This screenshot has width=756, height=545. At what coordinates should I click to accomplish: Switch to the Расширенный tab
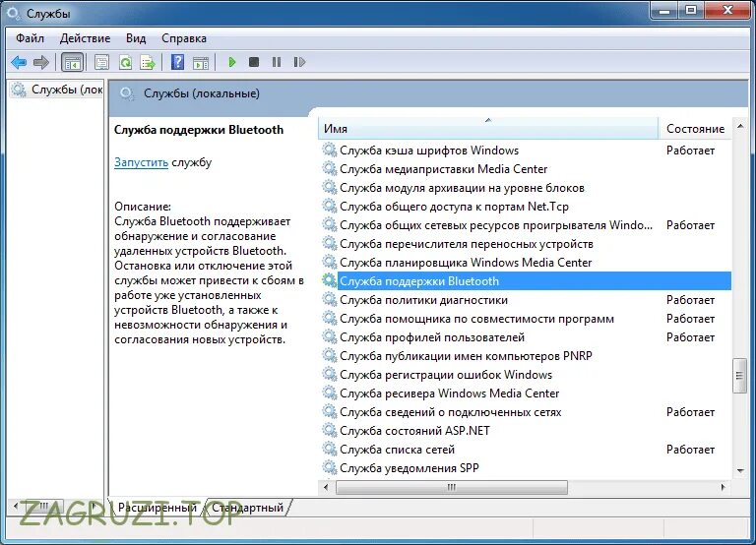coord(157,508)
